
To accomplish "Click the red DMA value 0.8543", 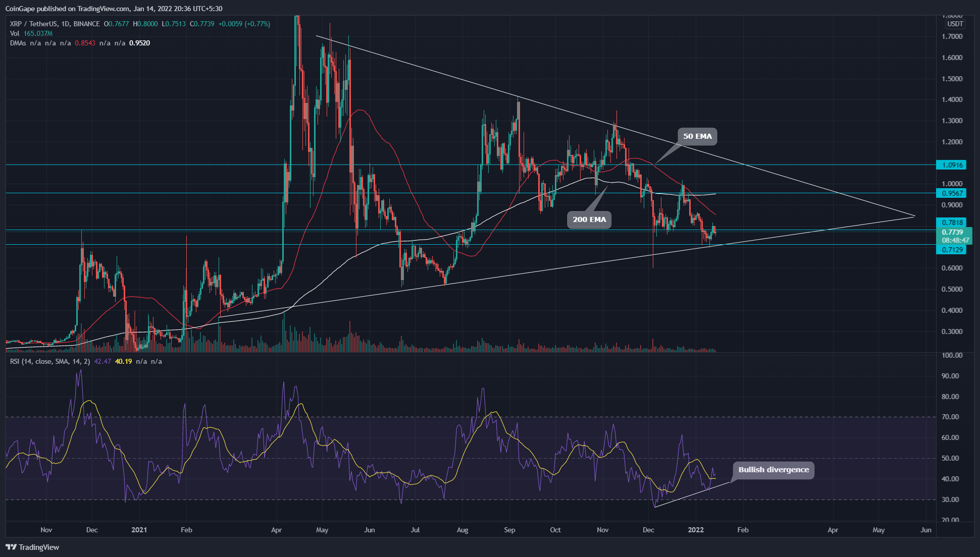I will pyautogui.click(x=85, y=43).
